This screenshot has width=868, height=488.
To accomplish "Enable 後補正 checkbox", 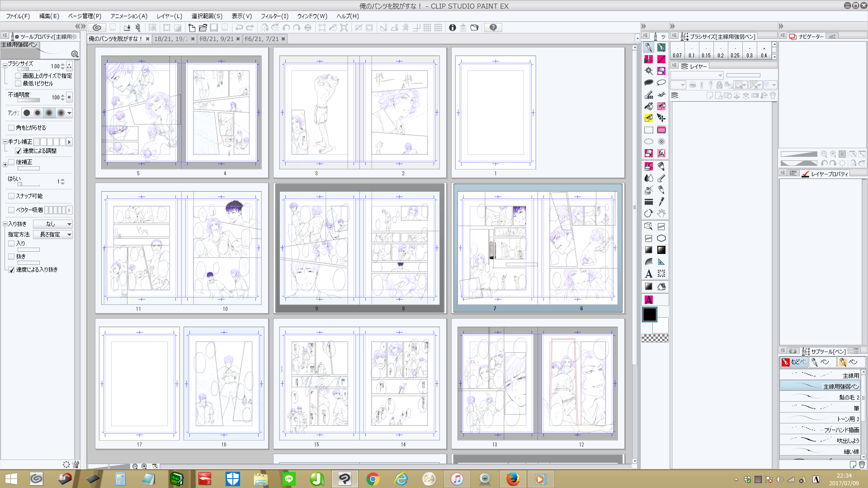I will click(11, 162).
